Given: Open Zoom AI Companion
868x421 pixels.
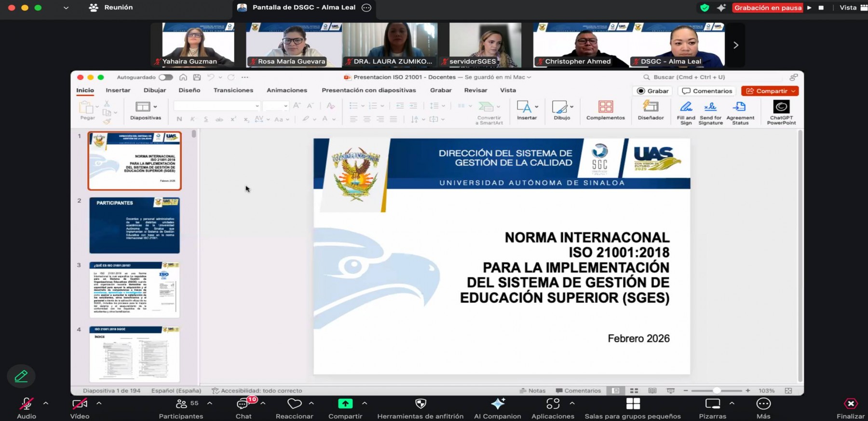Looking at the screenshot, I should tap(497, 407).
